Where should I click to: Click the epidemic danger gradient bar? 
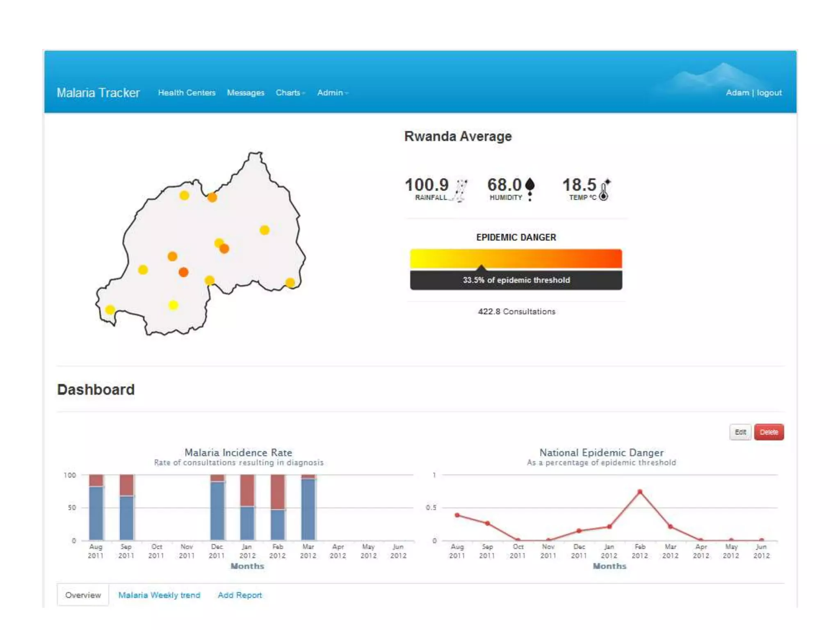coord(516,258)
